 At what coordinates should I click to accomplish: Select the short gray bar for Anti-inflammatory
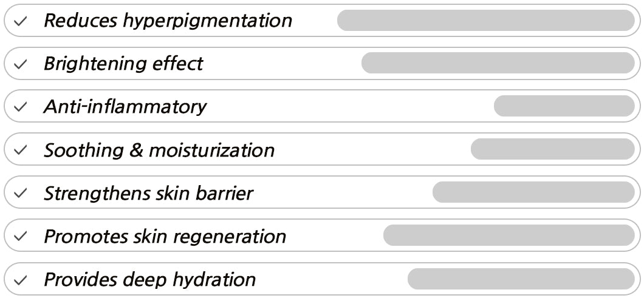click(564, 106)
